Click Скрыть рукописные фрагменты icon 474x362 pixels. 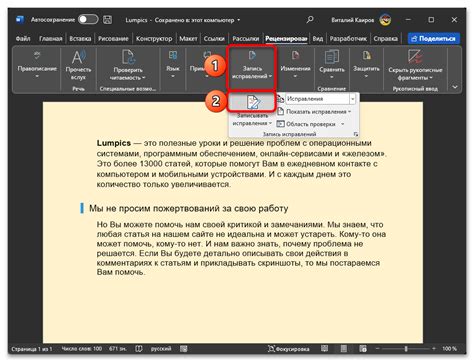click(x=415, y=57)
